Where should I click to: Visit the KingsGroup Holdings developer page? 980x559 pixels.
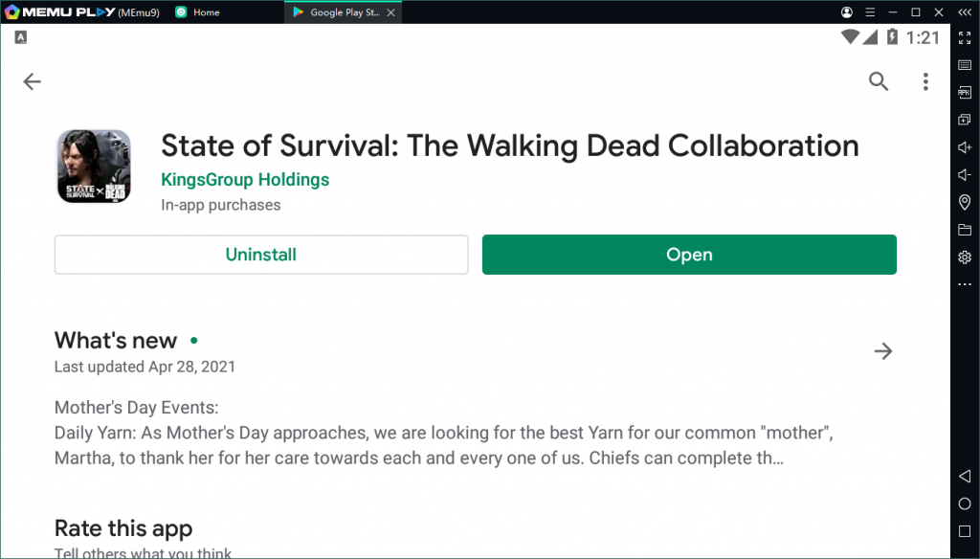point(245,179)
